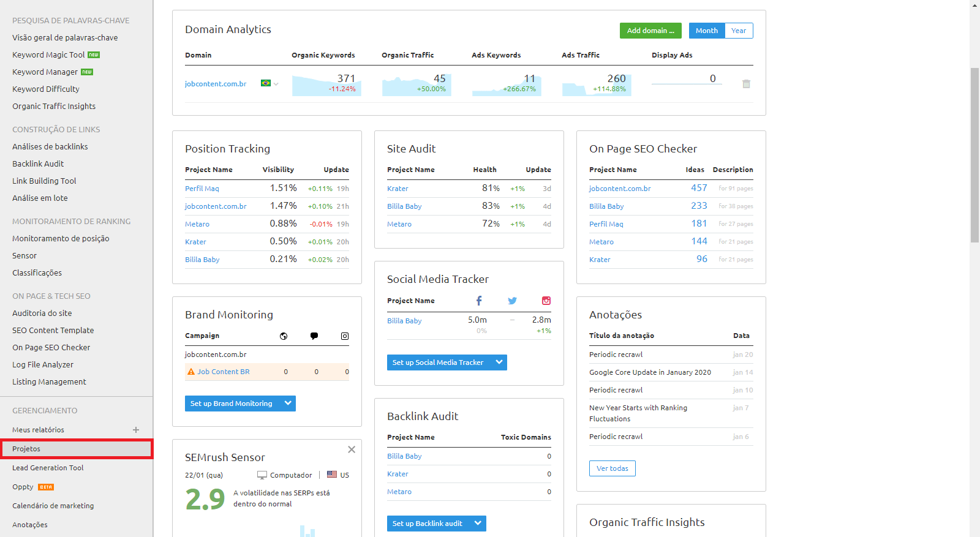Click the Brazil flag icon

click(x=266, y=83)
